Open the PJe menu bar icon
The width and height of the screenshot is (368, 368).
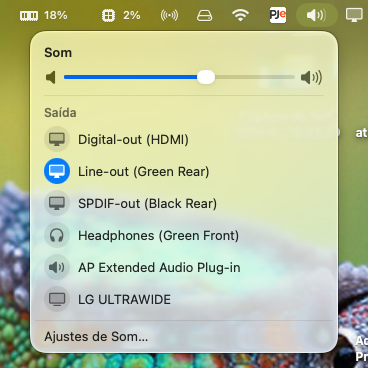click(278, 15)
